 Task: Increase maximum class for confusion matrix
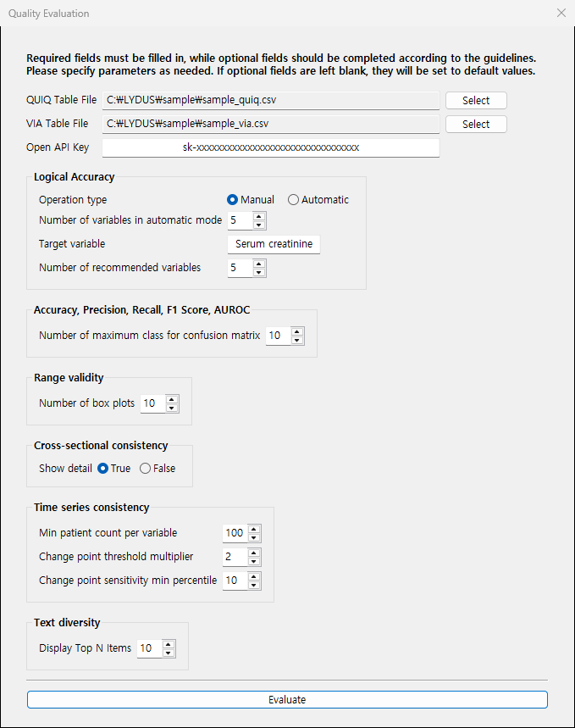(x=297, y=331)
